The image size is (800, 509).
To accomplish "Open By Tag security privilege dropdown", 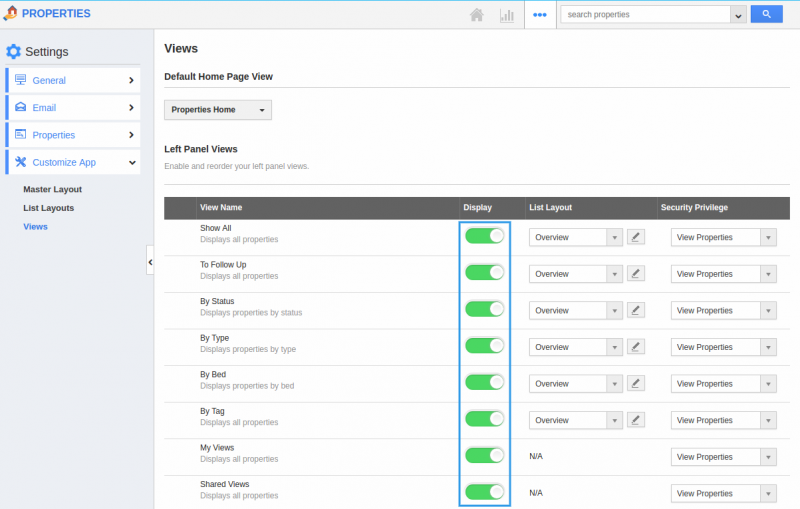I will tap(723, 420).
